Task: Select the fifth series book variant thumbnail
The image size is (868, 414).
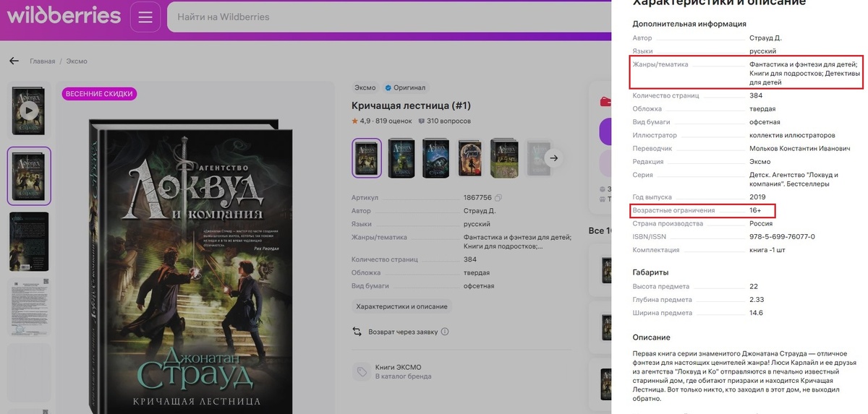Action: (x=504, y=158)
